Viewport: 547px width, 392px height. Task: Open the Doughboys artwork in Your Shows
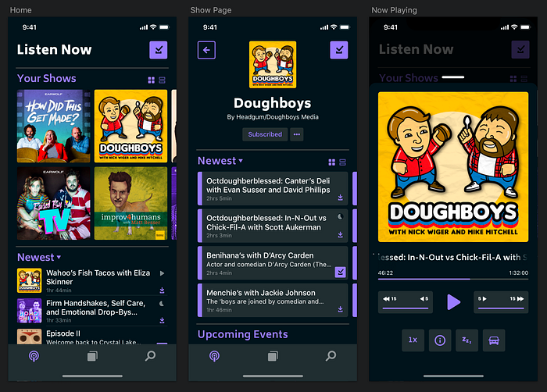click(x=130, y=126)
